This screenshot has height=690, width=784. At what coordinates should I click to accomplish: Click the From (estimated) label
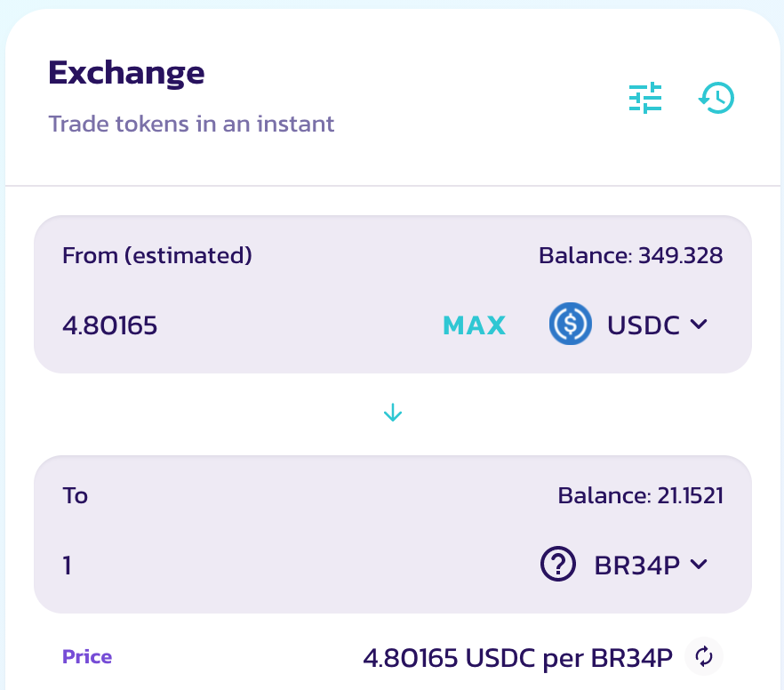pos(157,256)
